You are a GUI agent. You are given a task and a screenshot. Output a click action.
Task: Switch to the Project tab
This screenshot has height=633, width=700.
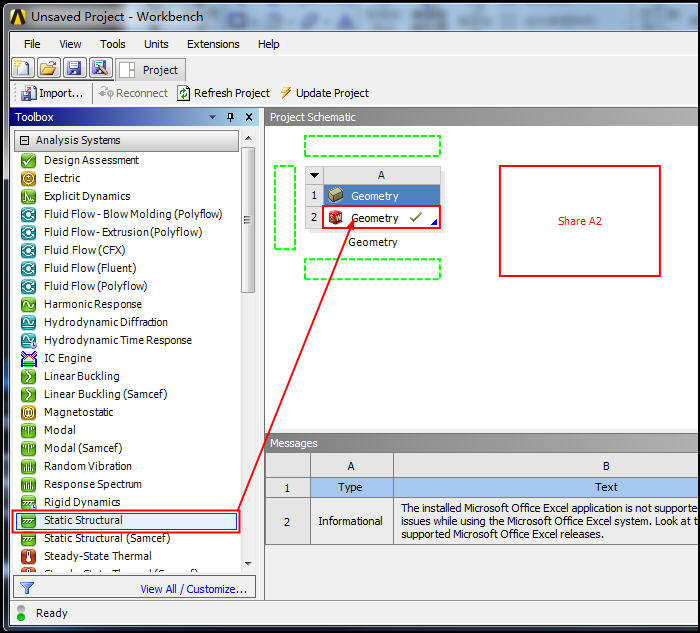(x=151, y=70)
